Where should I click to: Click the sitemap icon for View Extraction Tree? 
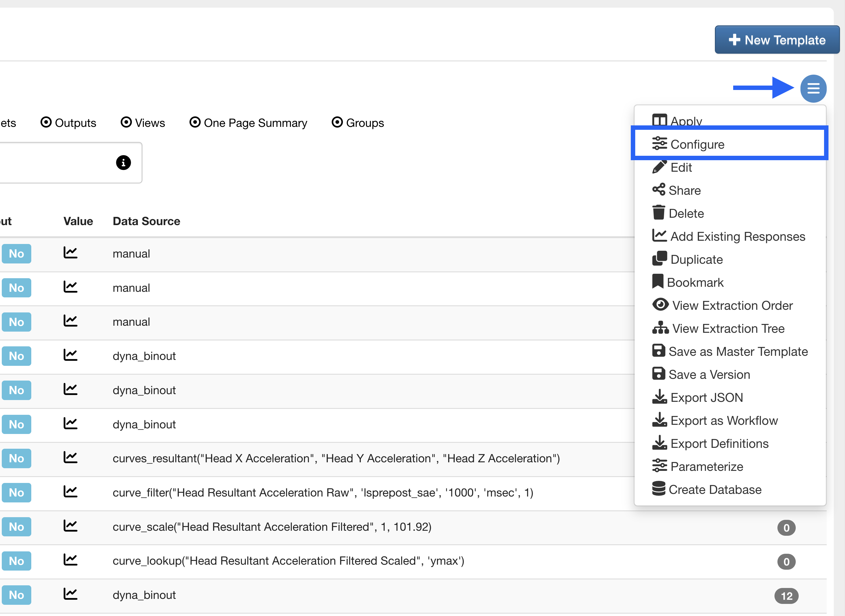pyautogui.click(x=660, y=328)
